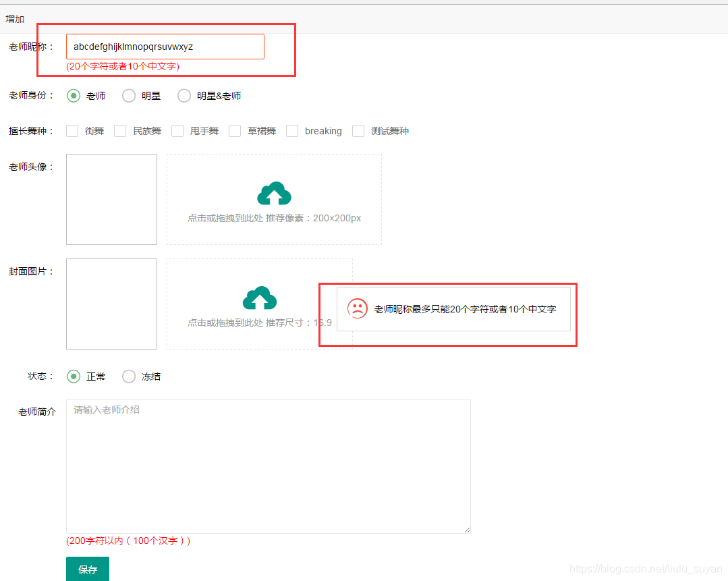Select the 正常 status radio button

pos(73,377)
